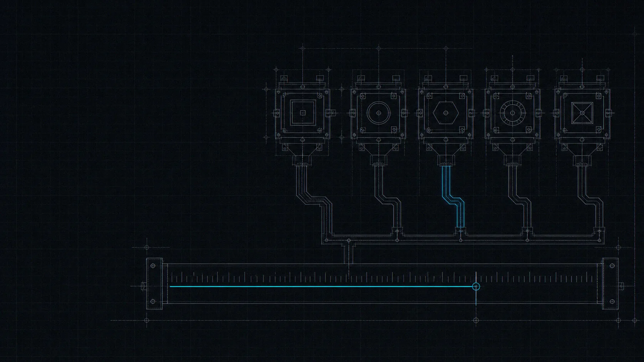Select the hexagon shape module
The width and height of the screenshot is (644, 362).
pos(446,113)
